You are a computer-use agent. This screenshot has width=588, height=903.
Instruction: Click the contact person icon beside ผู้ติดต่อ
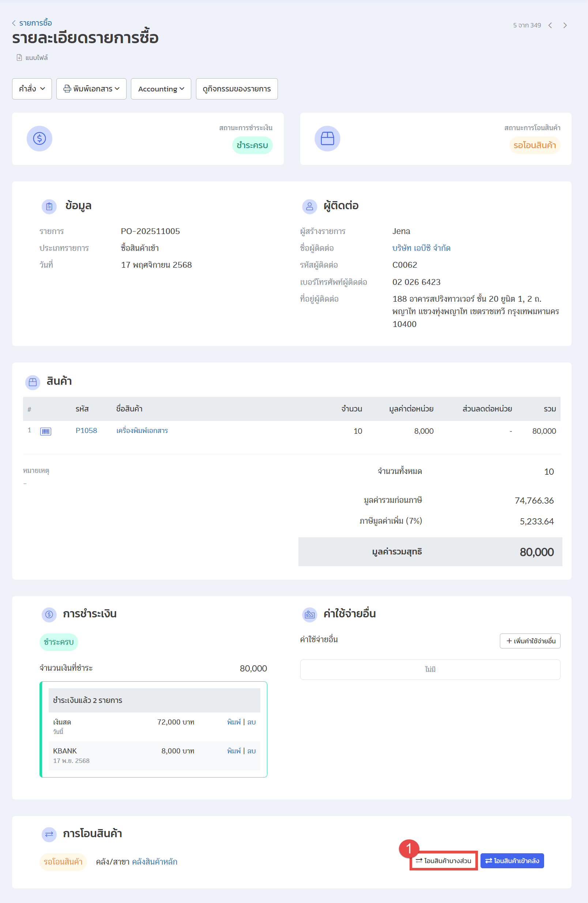309,206
